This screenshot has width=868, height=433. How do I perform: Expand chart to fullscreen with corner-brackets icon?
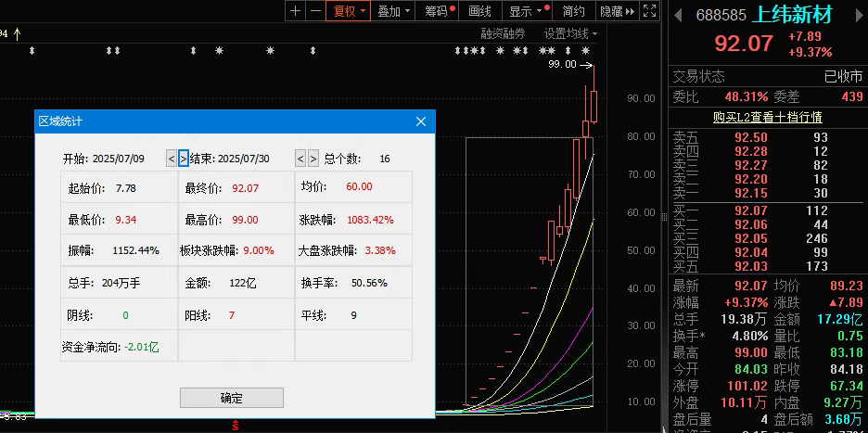tap(650, 11)
